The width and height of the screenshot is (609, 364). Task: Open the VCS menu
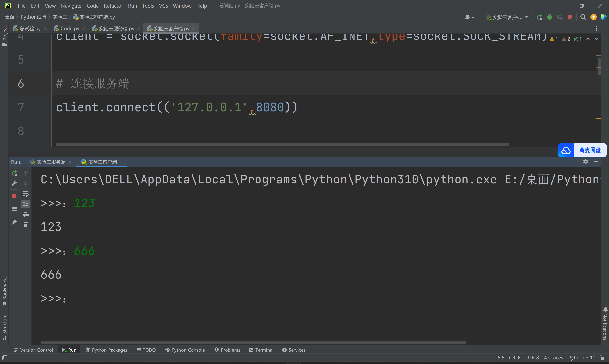[x=163, y=6]
